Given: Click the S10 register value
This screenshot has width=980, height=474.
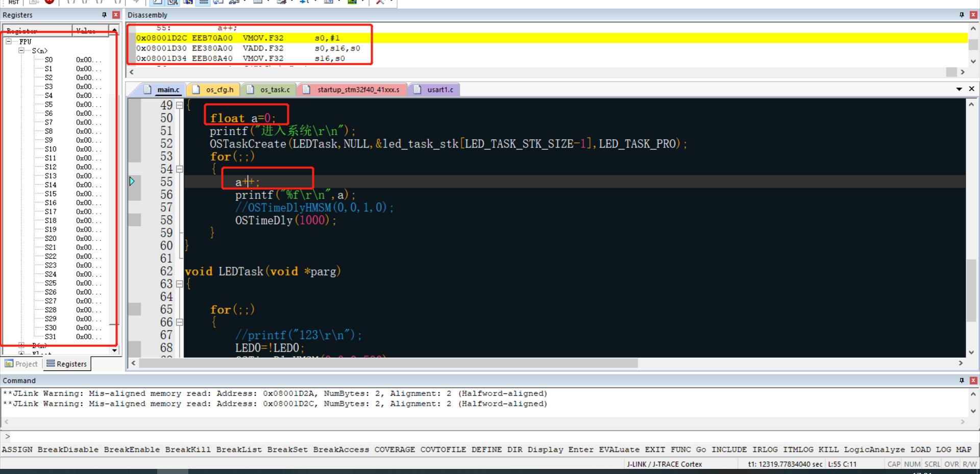Looking at the screenshot, I should (88, 149).
